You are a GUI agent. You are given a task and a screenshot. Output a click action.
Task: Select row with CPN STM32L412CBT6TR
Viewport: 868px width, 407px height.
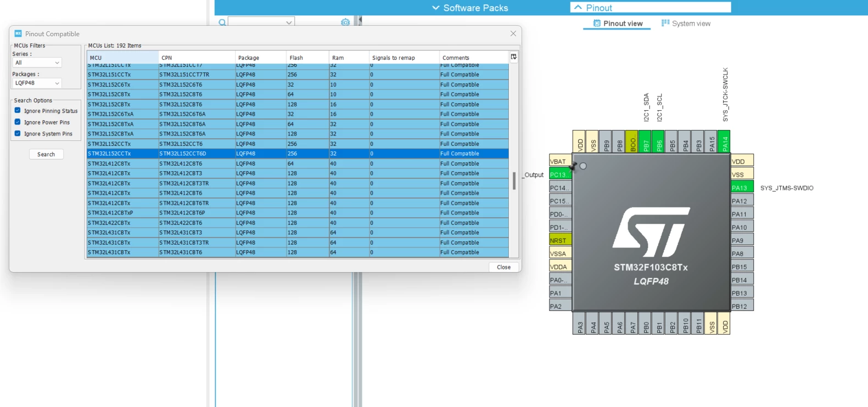(x=298, y=203)
